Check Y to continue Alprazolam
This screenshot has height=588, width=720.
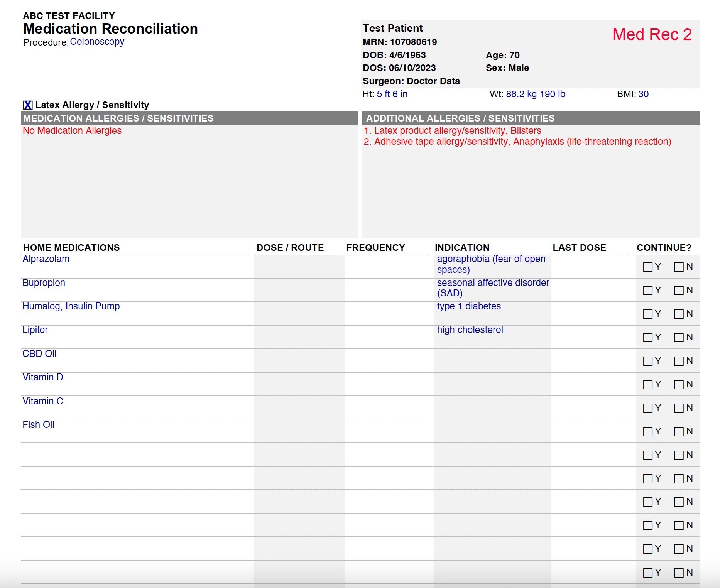(x=648, y=267)
